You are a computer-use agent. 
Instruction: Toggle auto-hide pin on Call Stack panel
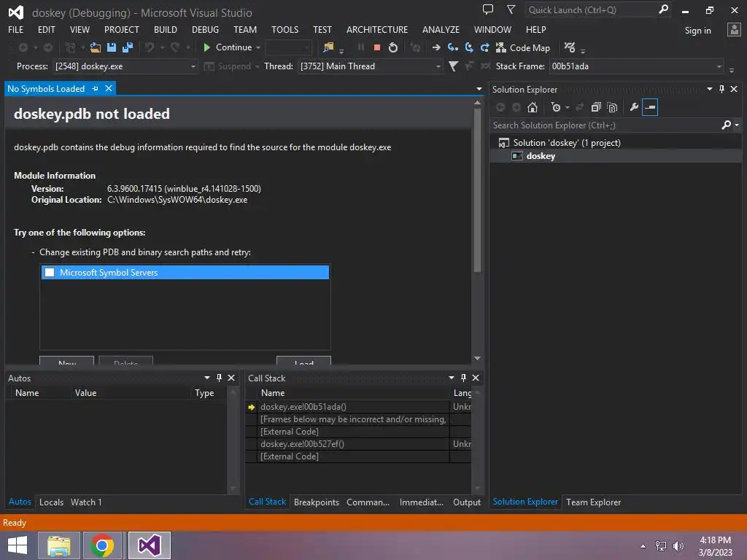click(463, 378)
